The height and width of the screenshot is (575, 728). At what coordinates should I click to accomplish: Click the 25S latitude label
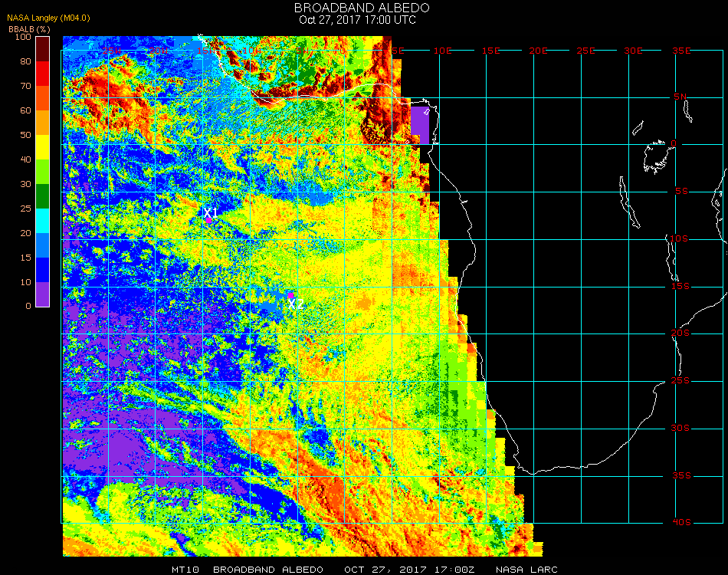680,381
